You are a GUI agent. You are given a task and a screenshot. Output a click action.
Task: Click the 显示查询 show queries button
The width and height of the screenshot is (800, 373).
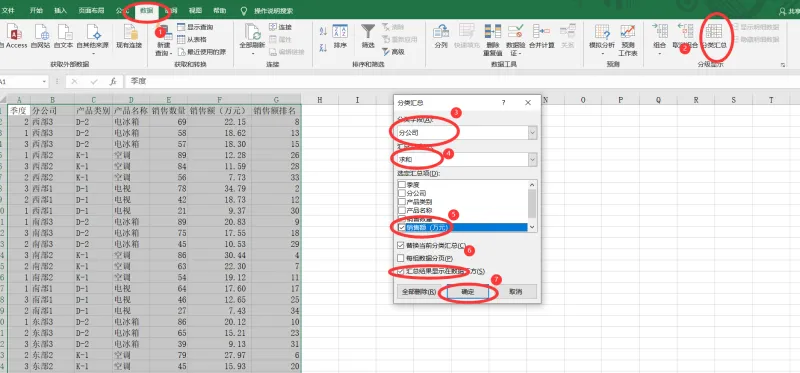pyautogui.click(x=195, y=27)
